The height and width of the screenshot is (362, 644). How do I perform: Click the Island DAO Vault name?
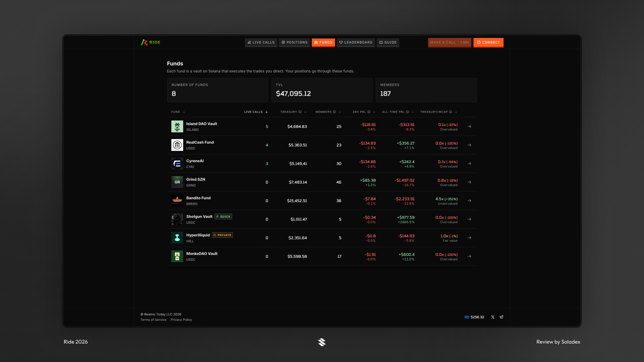(202, 124)
